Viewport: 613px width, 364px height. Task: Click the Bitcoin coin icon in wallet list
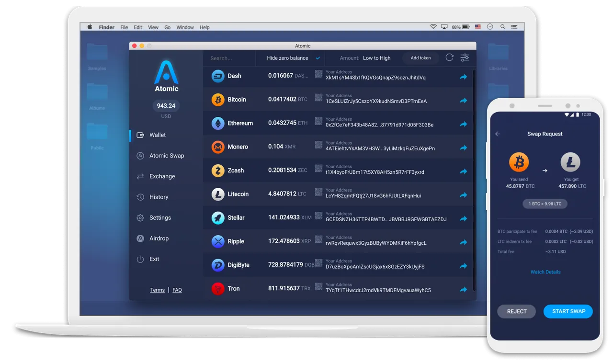[218, 100]
